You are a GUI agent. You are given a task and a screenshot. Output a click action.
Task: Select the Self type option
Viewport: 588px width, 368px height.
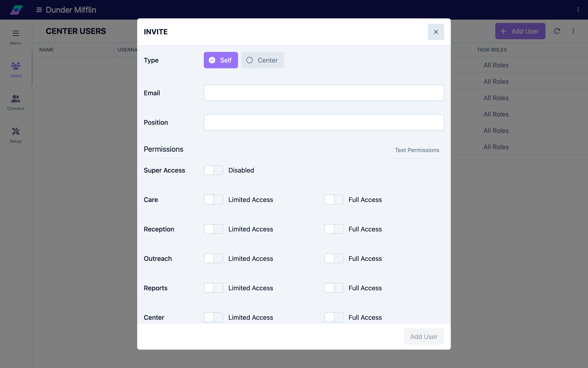pos(221,60)
